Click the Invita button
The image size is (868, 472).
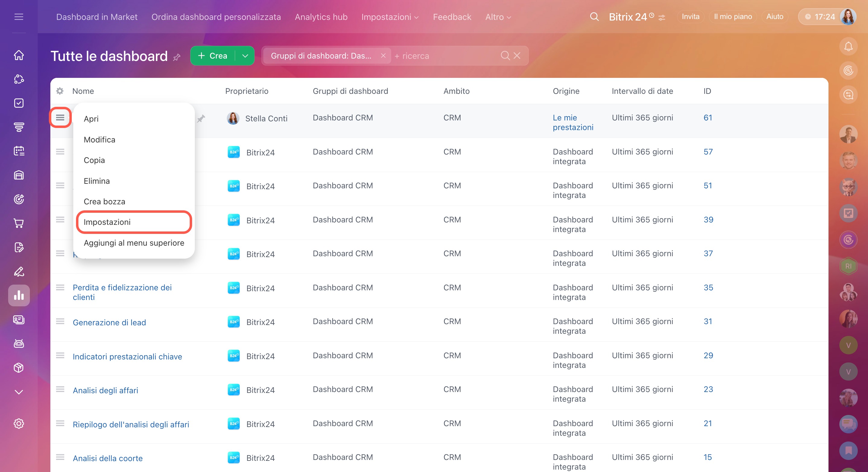(x=690, y=17)
